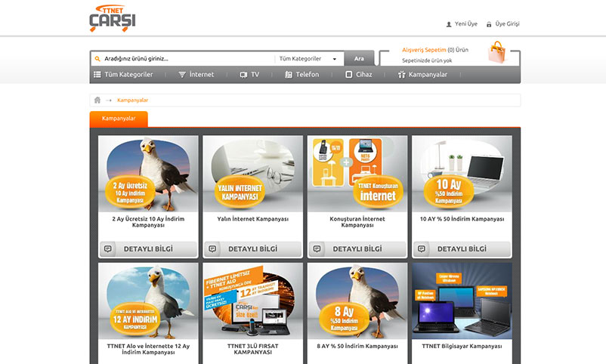Click title 'TTNET 3LÜ FIRSAT KAMPANYASI'
Viewport: 606px width, 364px height.
point(253,350)
